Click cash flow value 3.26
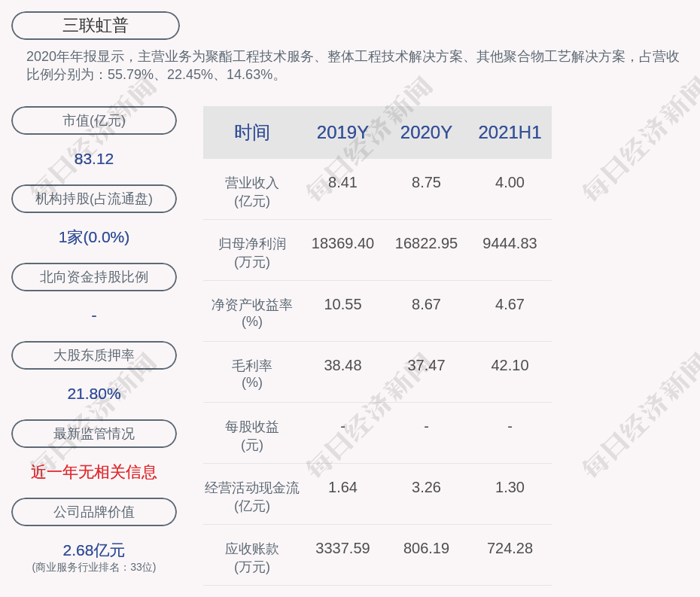The width and height of the screenshot is (700, 597). pos(426,487)
